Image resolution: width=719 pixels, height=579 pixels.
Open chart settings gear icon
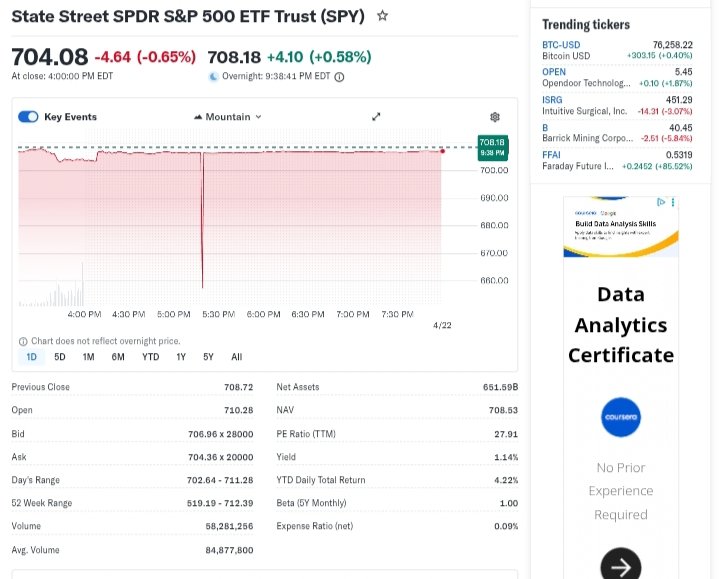click(494, 117)
